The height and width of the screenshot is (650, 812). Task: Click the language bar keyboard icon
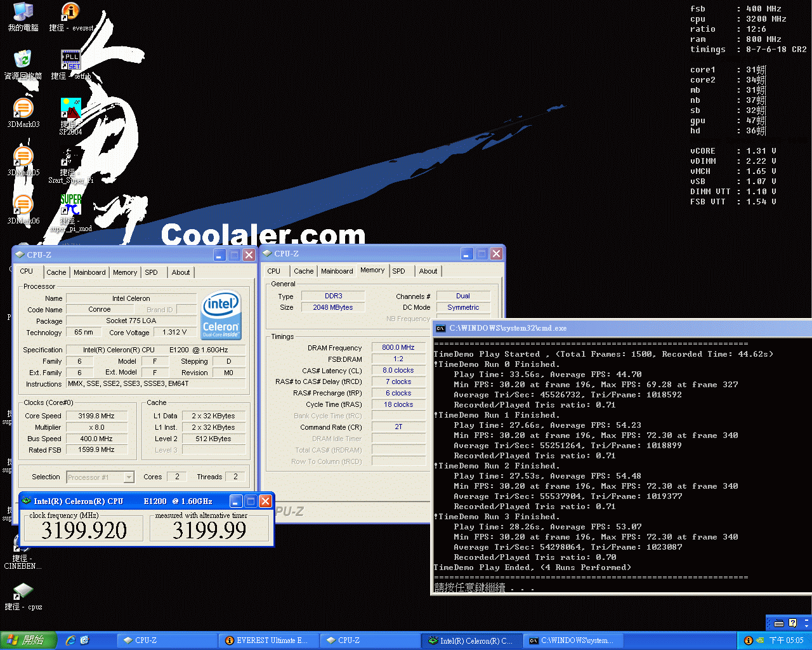[x=778, y=623]
